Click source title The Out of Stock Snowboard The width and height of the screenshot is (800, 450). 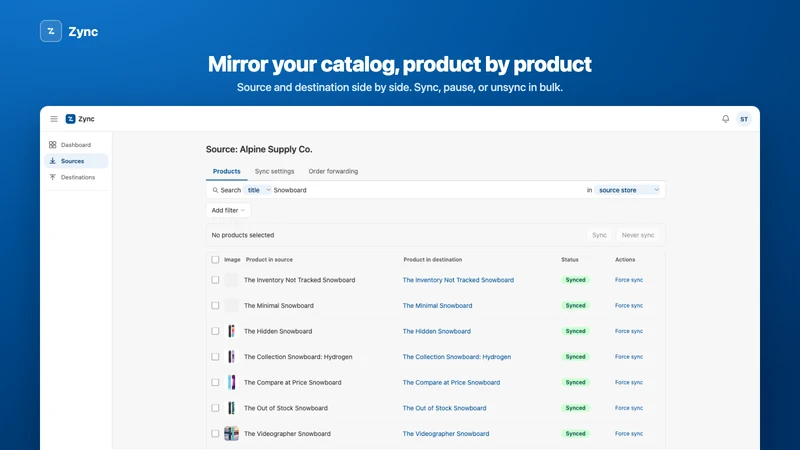tap(286, 408)
